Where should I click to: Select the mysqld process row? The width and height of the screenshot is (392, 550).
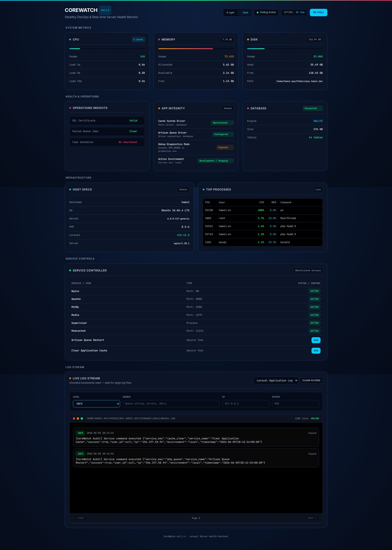pyautogui.click(x=263, y=242)
